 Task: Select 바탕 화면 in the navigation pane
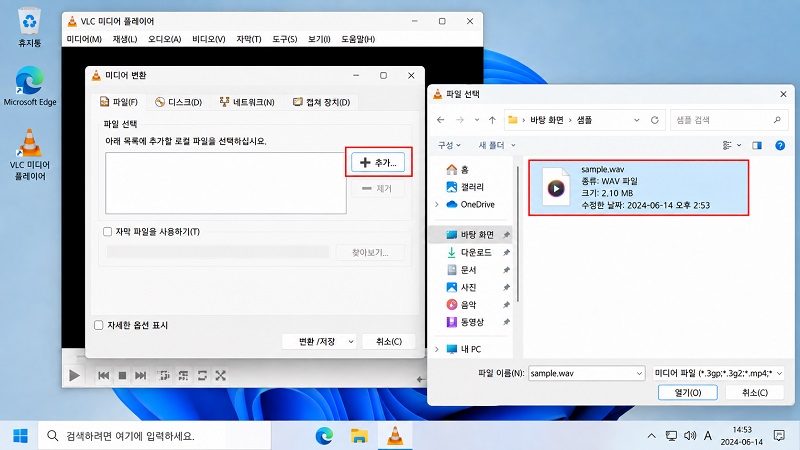point(470,235)
